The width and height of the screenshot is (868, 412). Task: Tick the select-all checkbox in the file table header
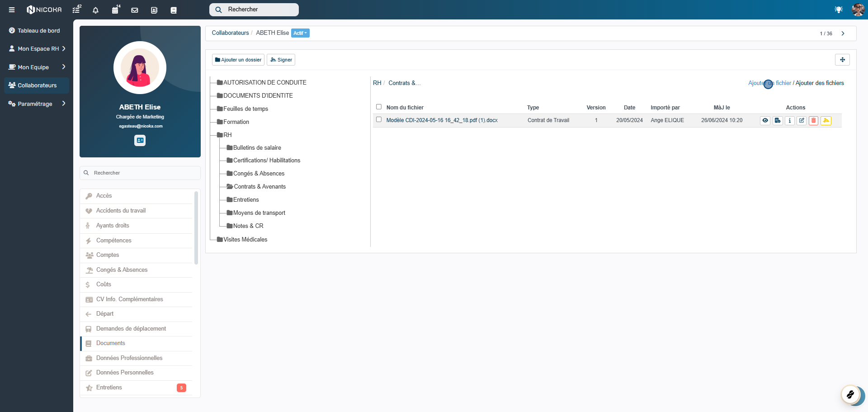379,107
